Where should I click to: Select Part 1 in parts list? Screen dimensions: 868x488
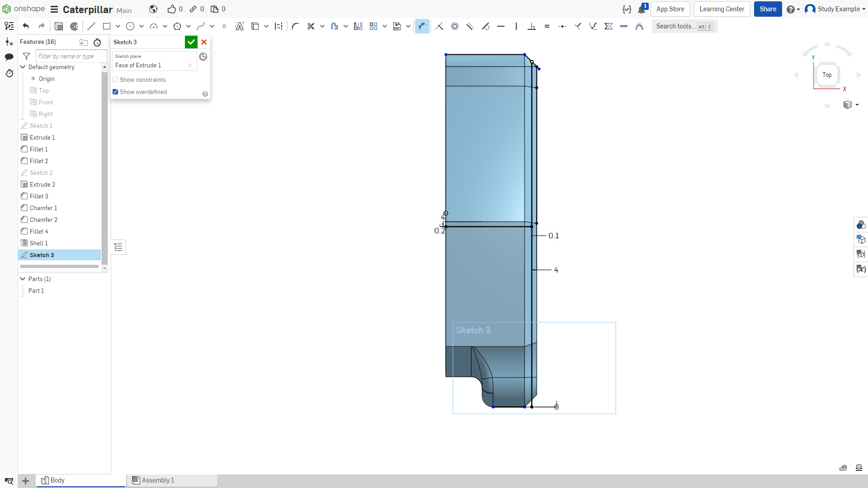(36, 291)
